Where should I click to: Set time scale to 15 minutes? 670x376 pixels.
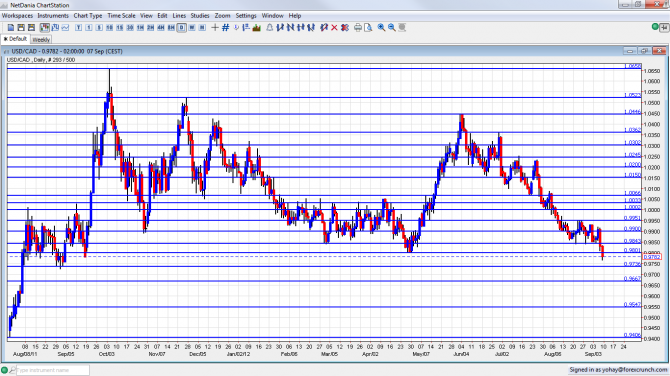120,28
